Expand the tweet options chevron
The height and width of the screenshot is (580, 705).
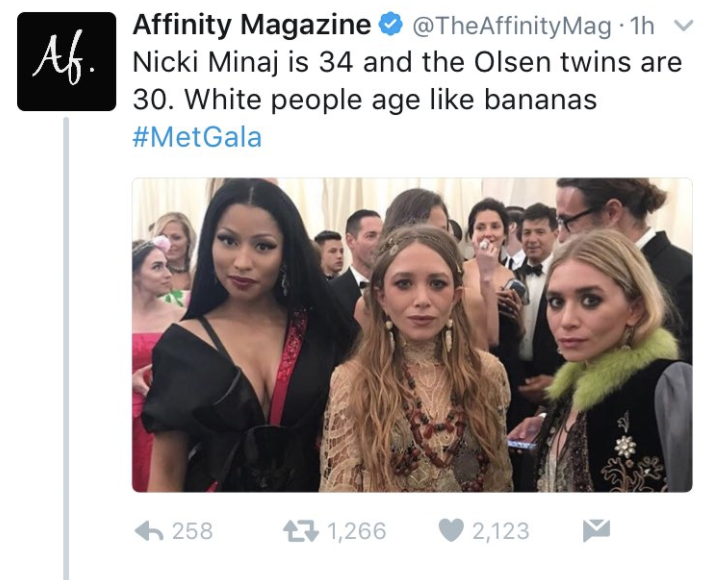click(683, 27)
